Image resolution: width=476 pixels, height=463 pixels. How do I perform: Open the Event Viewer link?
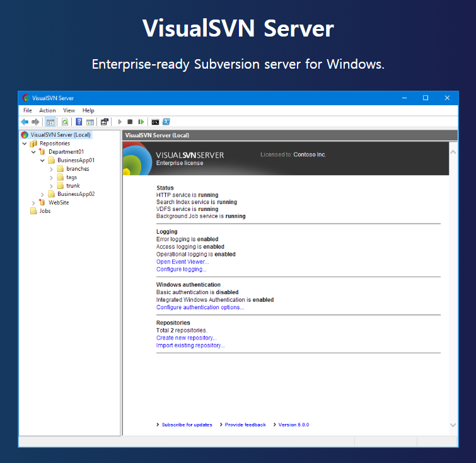point(182,261)
